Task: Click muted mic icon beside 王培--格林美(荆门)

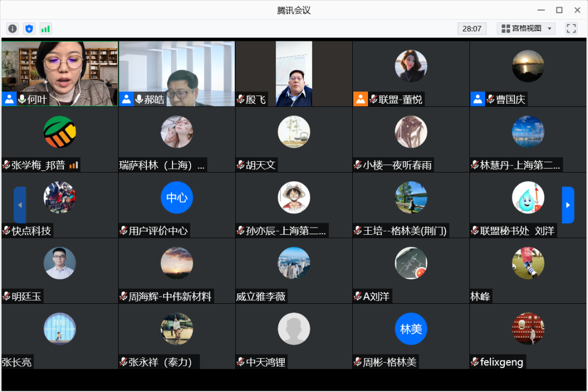Action: point(357,231)
